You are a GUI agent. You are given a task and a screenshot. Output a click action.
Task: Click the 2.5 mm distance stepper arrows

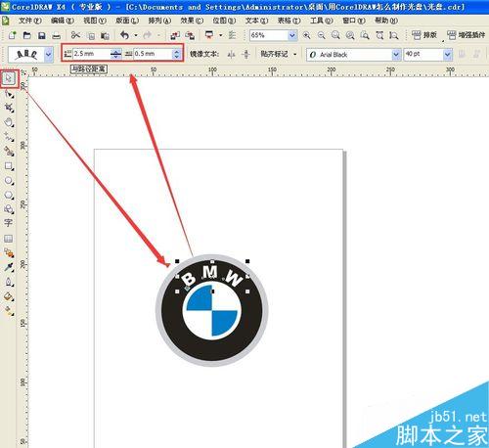point(115,54)
